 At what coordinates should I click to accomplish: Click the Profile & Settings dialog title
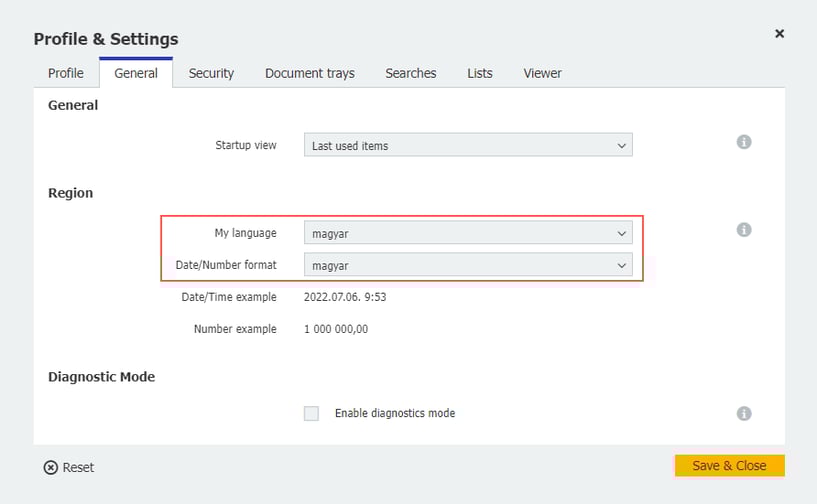point(106,39)
